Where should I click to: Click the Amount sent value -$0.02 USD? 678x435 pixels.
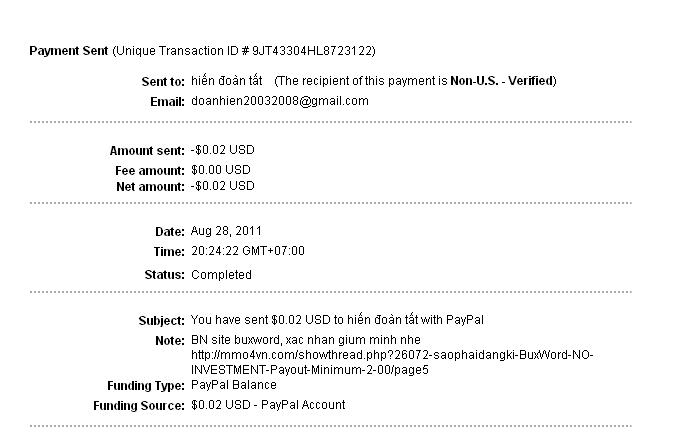tap(222, 151)
